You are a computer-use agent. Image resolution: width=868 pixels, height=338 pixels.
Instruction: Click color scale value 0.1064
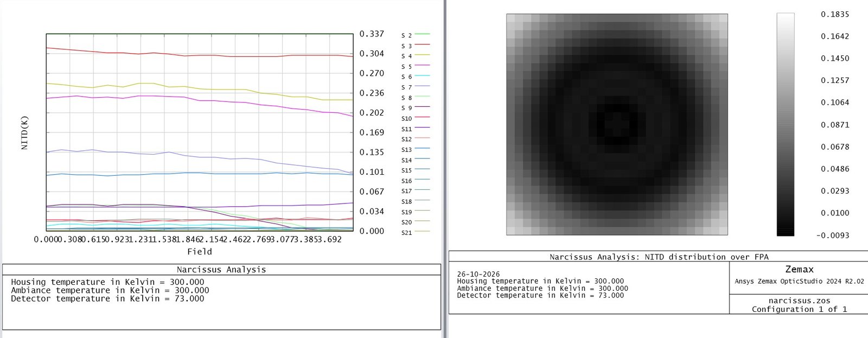coord(835,103)
